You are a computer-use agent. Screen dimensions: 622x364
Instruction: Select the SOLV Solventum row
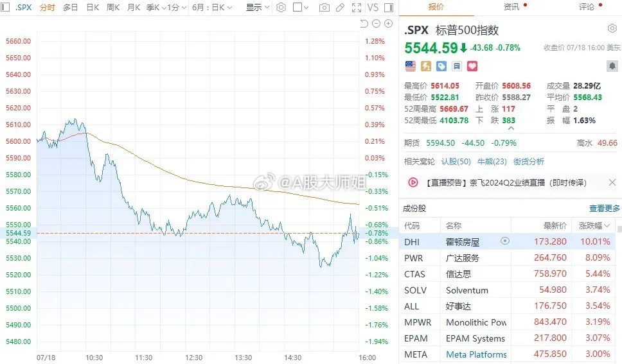pos(507,290)
